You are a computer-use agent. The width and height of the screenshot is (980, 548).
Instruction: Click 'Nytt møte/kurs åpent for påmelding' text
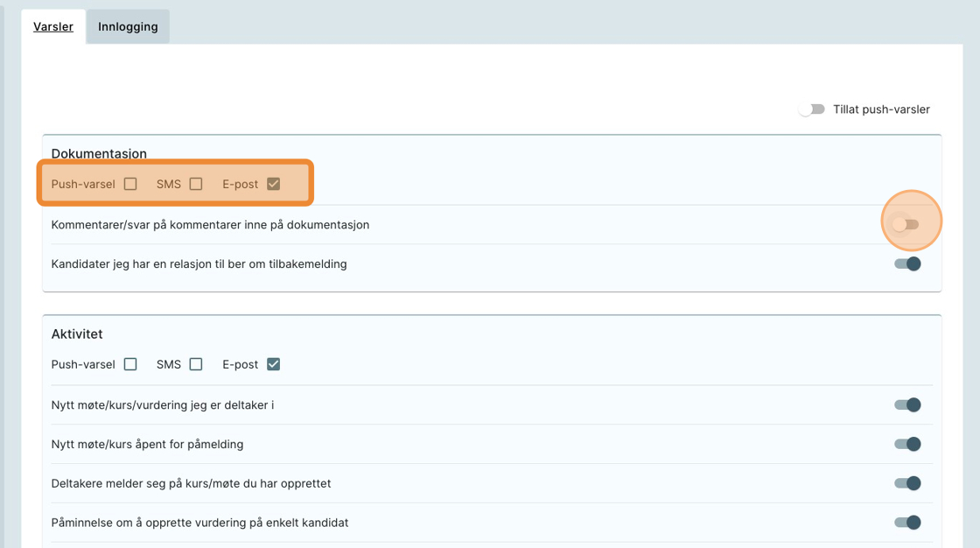pyautogui.click(x=147, y=444)
